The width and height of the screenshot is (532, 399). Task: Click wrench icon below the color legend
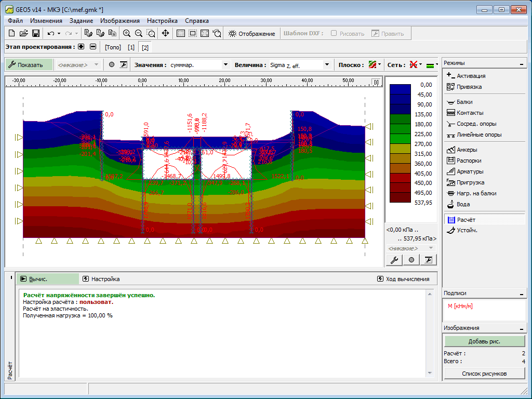394,260
